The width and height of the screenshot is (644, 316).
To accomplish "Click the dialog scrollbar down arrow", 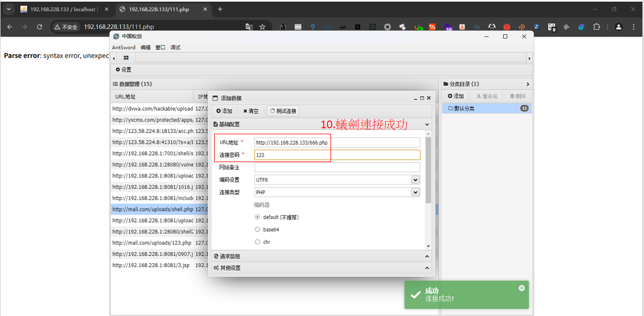I will click(x=428, y=246).
